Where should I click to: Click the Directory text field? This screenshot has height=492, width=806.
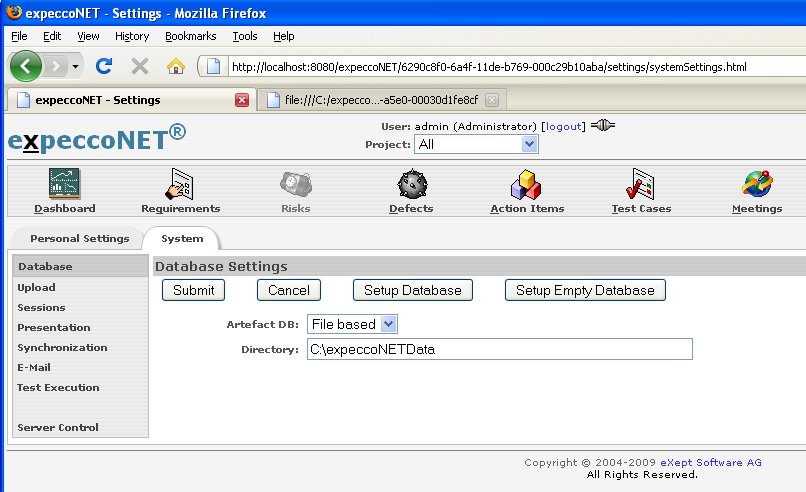[499, 349]
